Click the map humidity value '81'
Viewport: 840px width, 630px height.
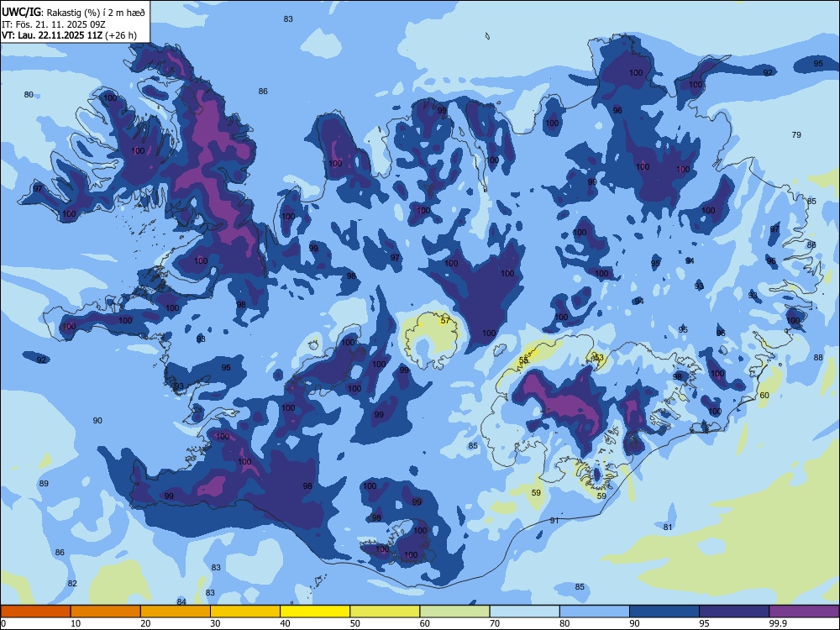tap(668, 528)
